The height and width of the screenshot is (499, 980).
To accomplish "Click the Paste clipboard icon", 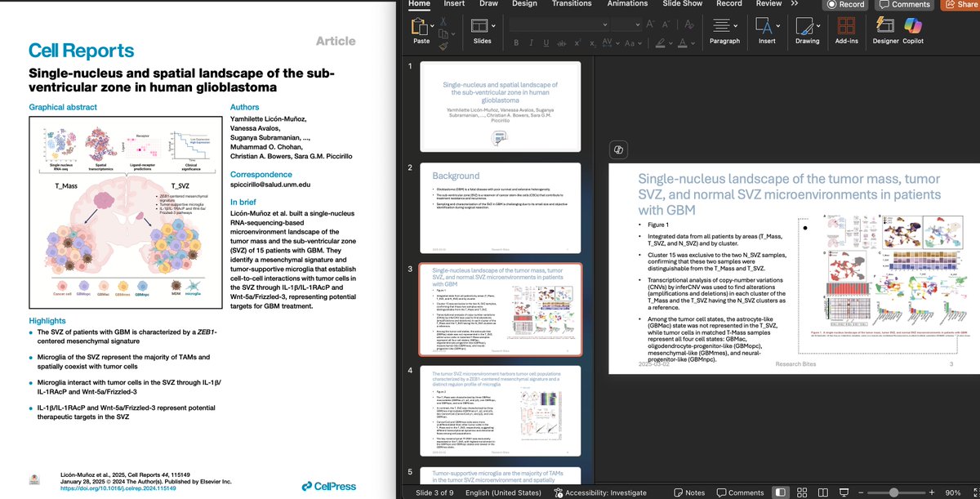I will 419,26.
